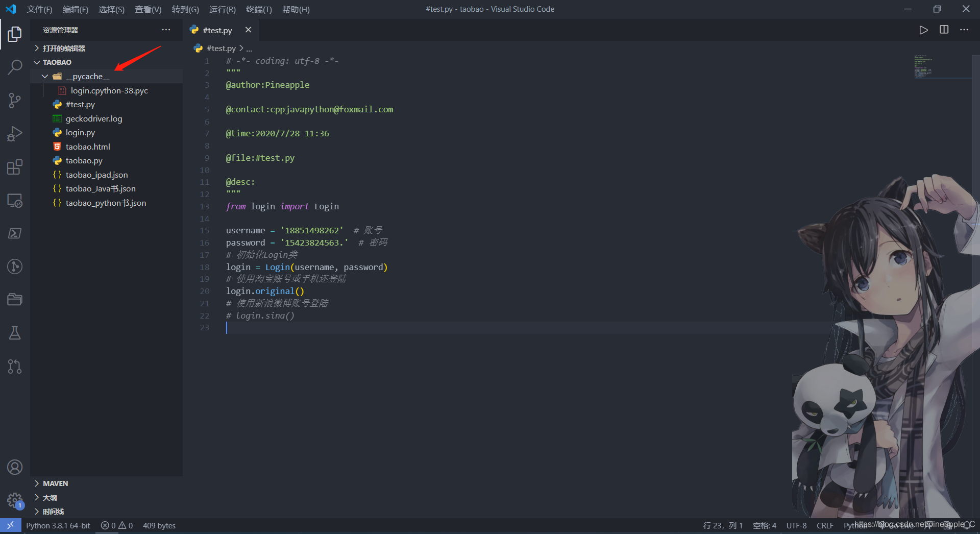Open the Accounts menu
Screen dimensions: 980x534
coord(15,467)
